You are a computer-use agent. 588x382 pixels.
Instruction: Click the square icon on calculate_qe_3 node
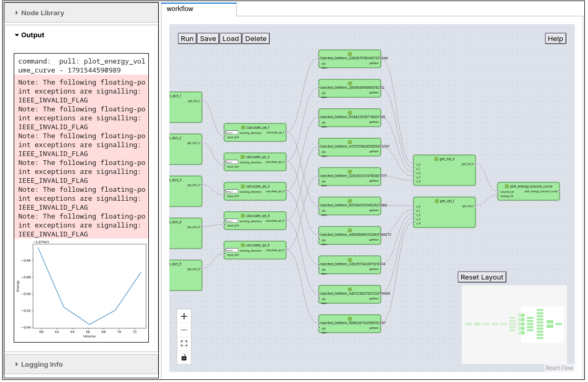[x=242, y=186]
